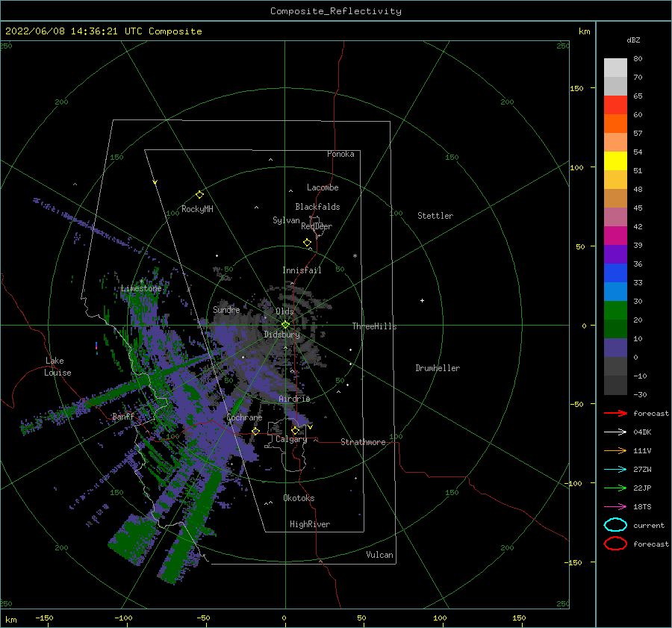The height and width of the screenshot is (628, 672).
Task: Click the Drumheller town label
Action: (438, 368)
